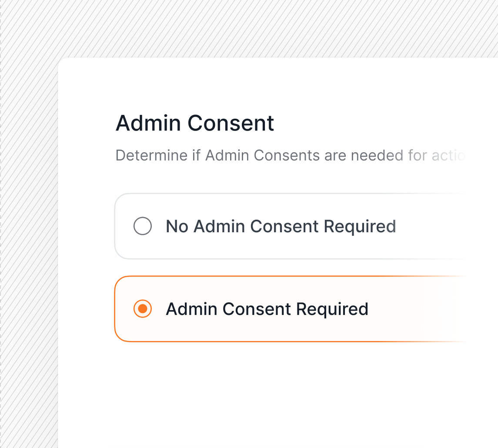The width and height of the screenshot is (498, 448).
Task: Click the striped background above the panel
Action: [249, 28]
